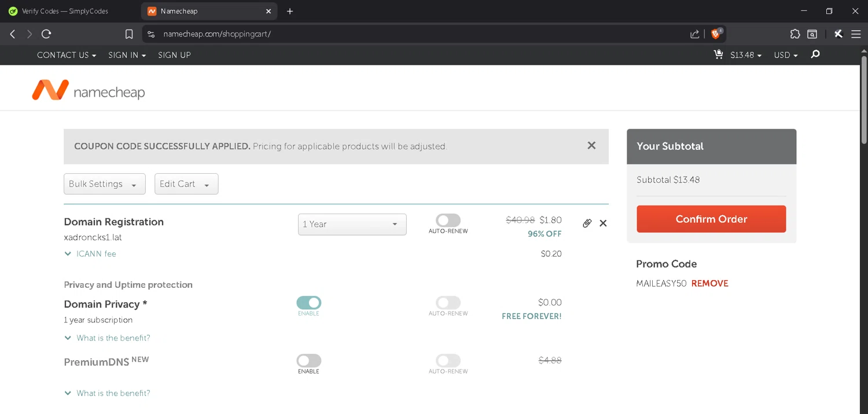Viewport: 868px width, 414px height.
Task: Click the 96% OFF discount label
Action: tap(545, 234)
